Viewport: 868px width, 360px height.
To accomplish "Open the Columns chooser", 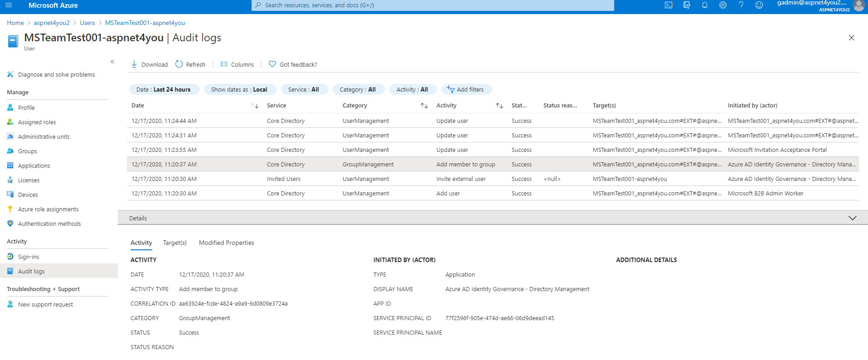I will click(237, 64).
